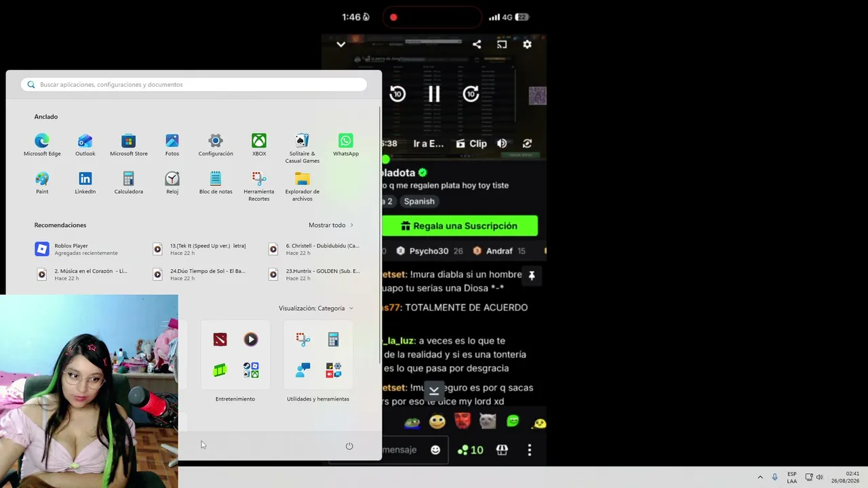This screenshot has height=488, width=868.
Task: Open the recommended Roblox Player
Action: point(85,249)
